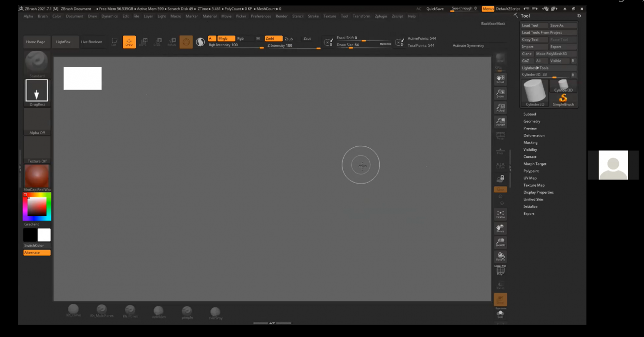Click the Frame icon in right shelf
This screenshot has width=644, height=337.
(x=500, y=214)
